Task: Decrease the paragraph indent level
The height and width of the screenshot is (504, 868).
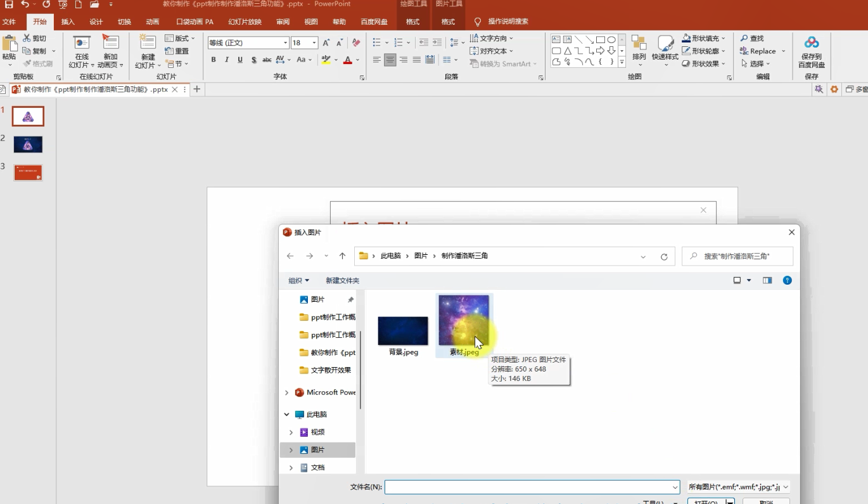Action: tap(424, 42)
